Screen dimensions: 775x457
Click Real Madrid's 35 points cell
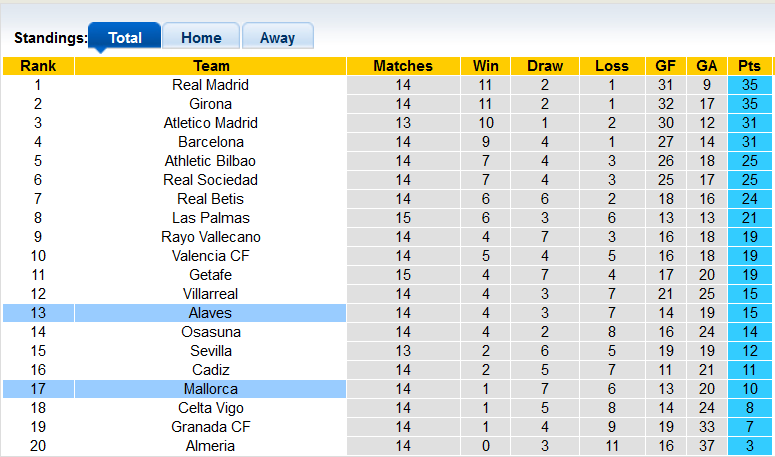tap(749, 85)
